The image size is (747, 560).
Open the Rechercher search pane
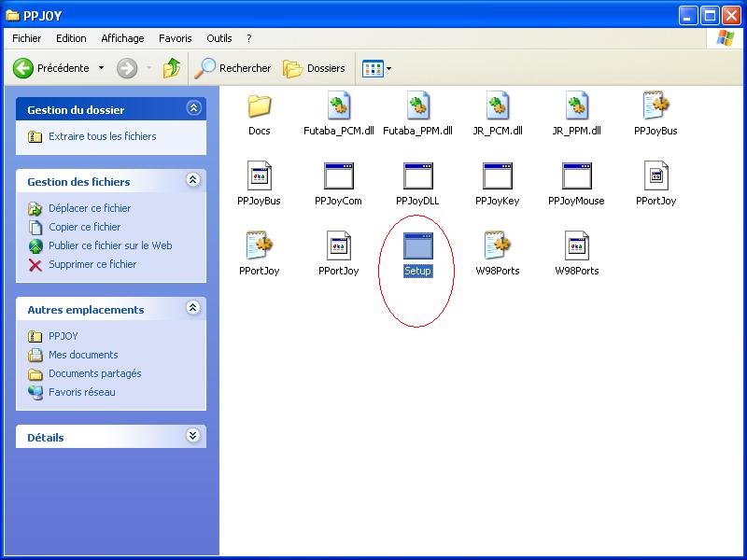click(233, 68)
